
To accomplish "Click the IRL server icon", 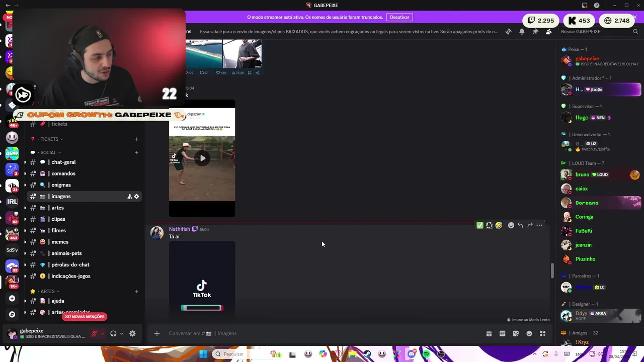I will point(12,202).
